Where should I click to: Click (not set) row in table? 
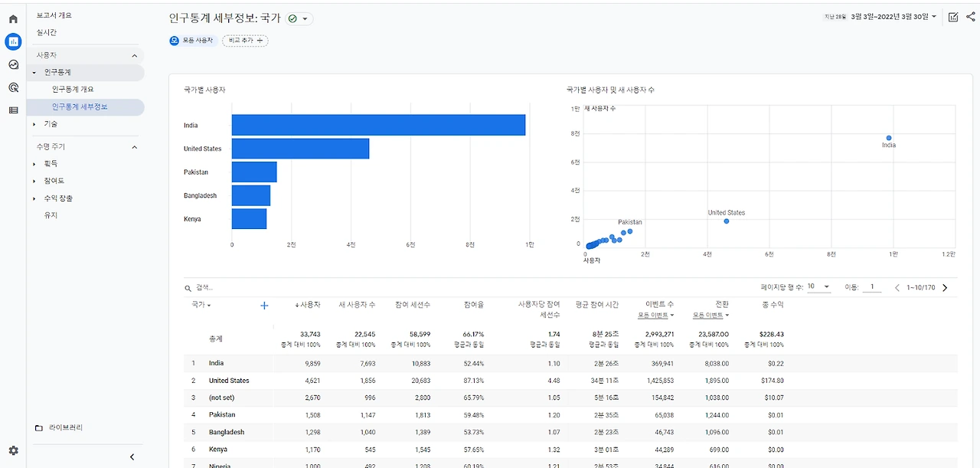click(570, 398)
